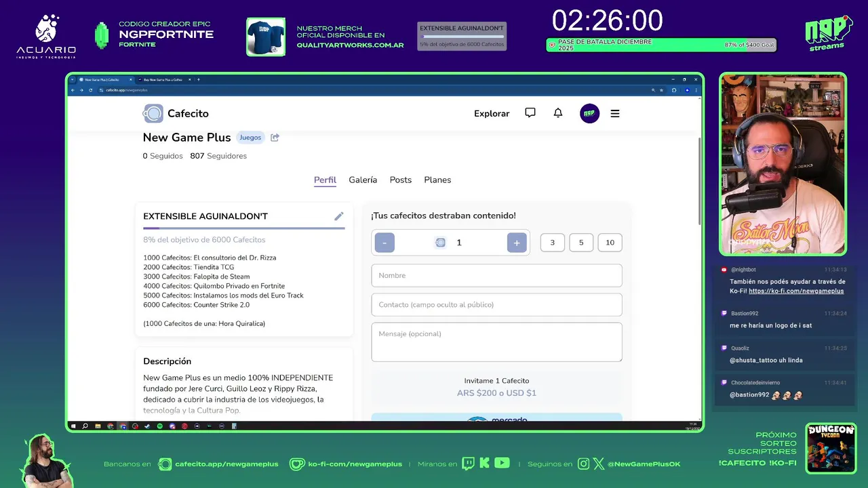Decrease cafecito quantity with minus button
Viewport: 868px width, 488px height.
(x=384, y=243)
